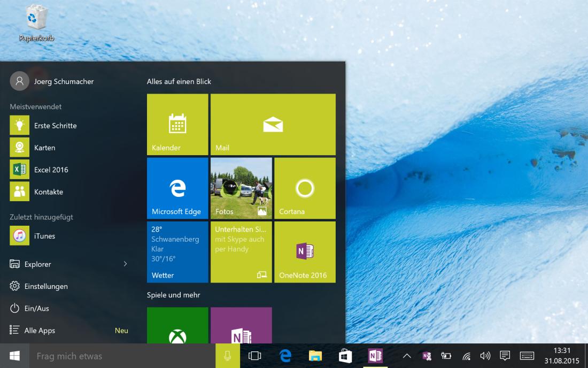This screenshot has height=368, width=588.
Task: Open File Explorer from the taskbar
Action: pyautogui.click(x=315, y=356)
